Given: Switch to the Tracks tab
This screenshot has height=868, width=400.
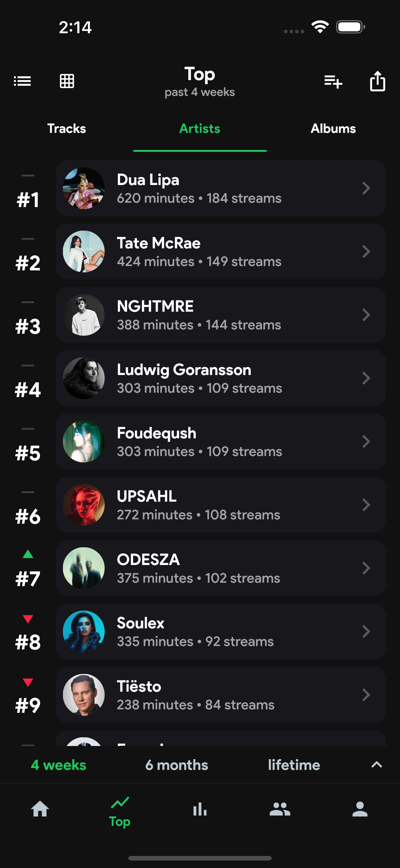Looking at the screenshot, I should [67, 129].
